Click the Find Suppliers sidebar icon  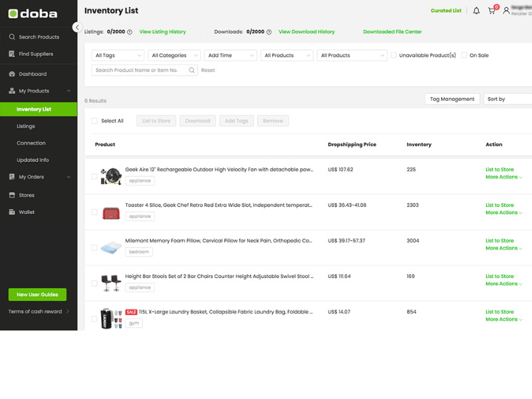[x=12, y=54]
